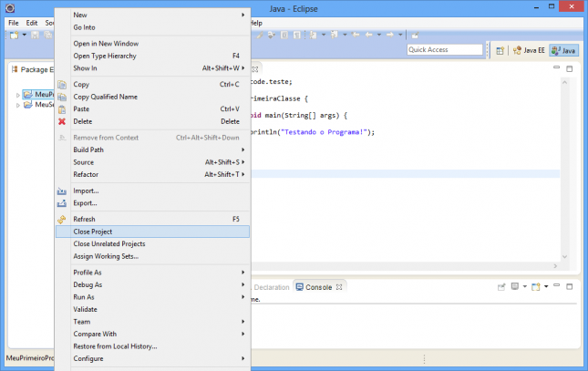Choose Close Project from context menu
This screenshot has height=371, width=588.
point(152,232)
